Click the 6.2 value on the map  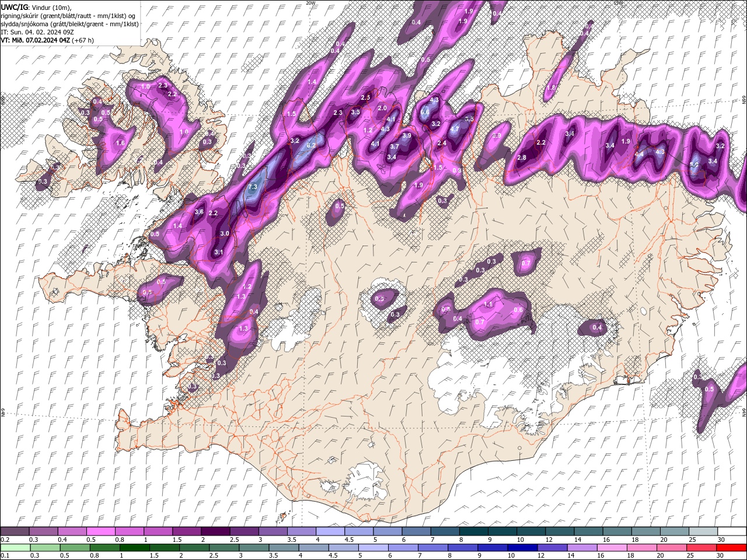(x=311, y=145)
